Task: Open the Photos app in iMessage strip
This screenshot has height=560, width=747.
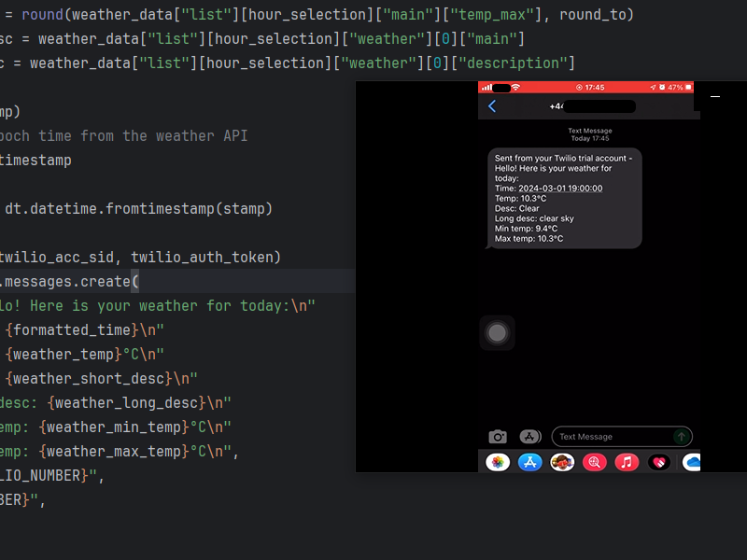Action: (x=498, y=462)
